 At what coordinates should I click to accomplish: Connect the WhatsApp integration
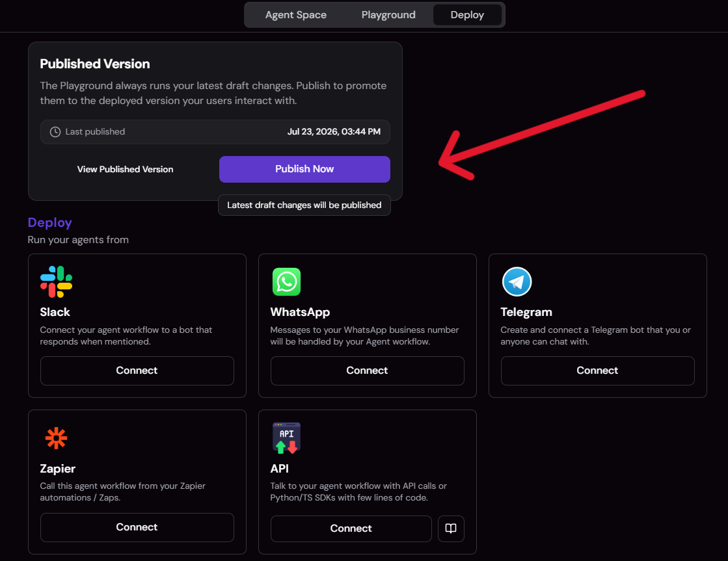coord(367,371)
